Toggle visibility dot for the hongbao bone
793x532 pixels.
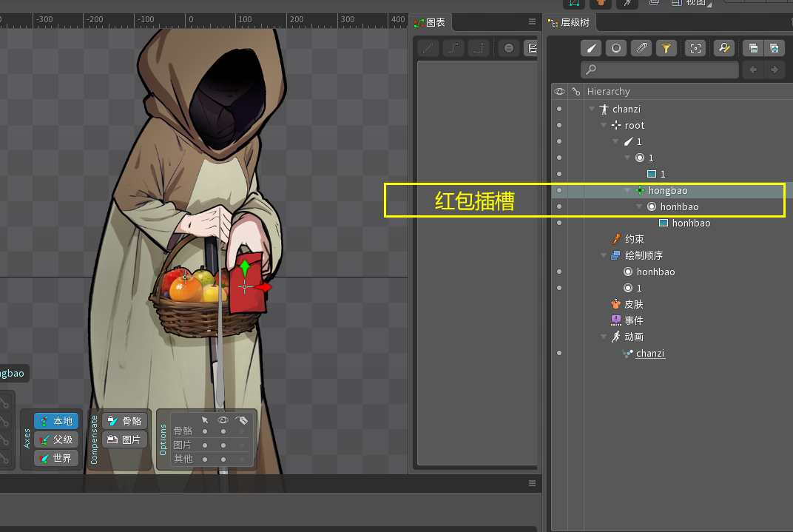point(559,190)
